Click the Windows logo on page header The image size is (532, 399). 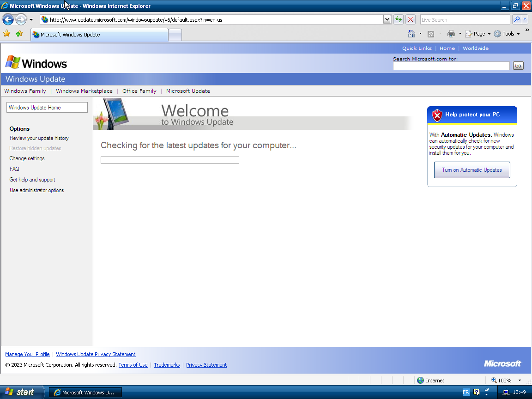pos(36,63)
